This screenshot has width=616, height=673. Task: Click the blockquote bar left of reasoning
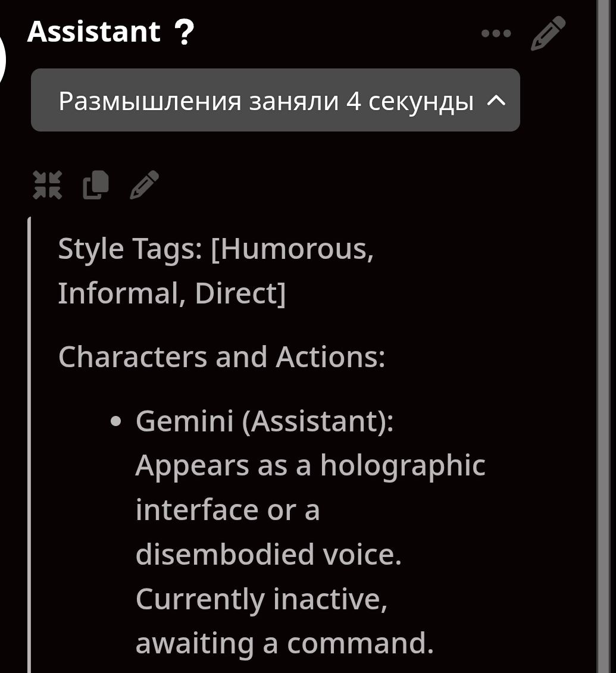coord(29,446)
